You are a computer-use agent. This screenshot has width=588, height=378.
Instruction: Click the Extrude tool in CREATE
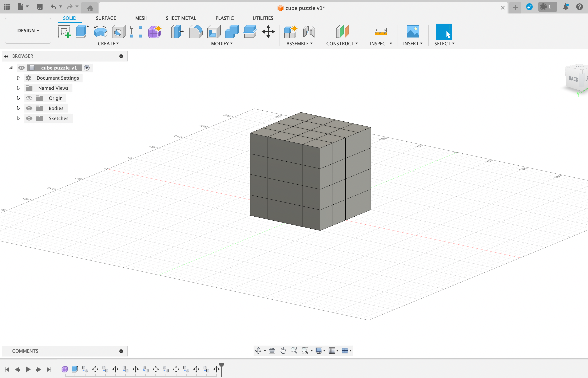82,32
